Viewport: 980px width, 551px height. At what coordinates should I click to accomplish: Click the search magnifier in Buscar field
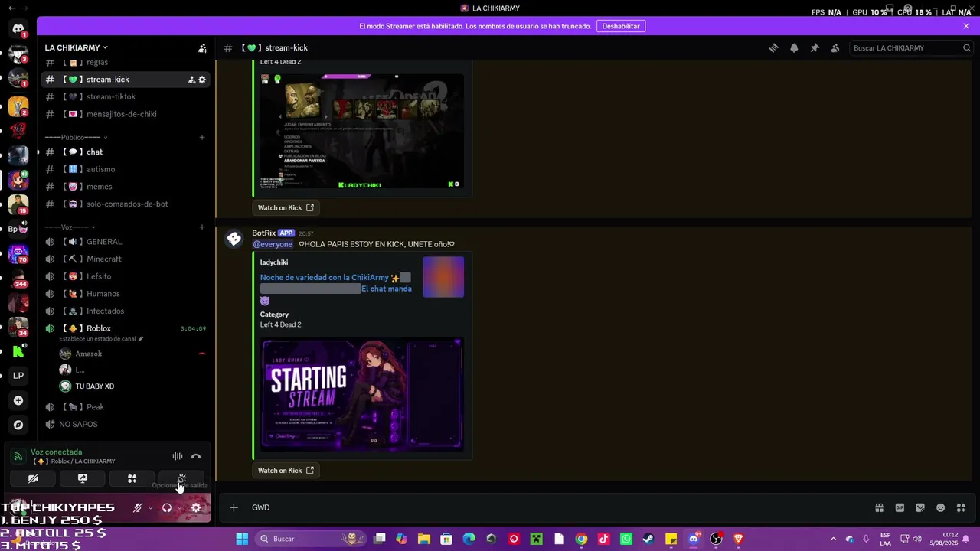967,47
